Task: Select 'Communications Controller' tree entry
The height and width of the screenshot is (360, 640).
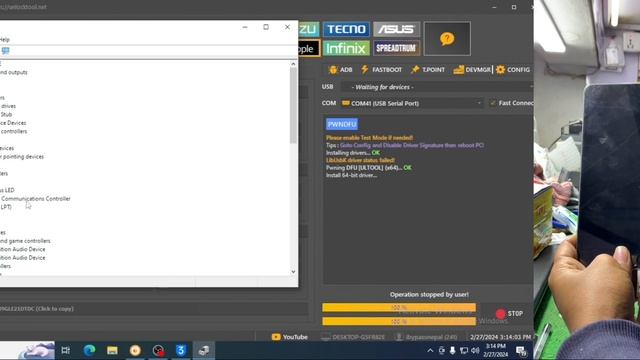Action: pyautogui.click(x=36, y=199)
